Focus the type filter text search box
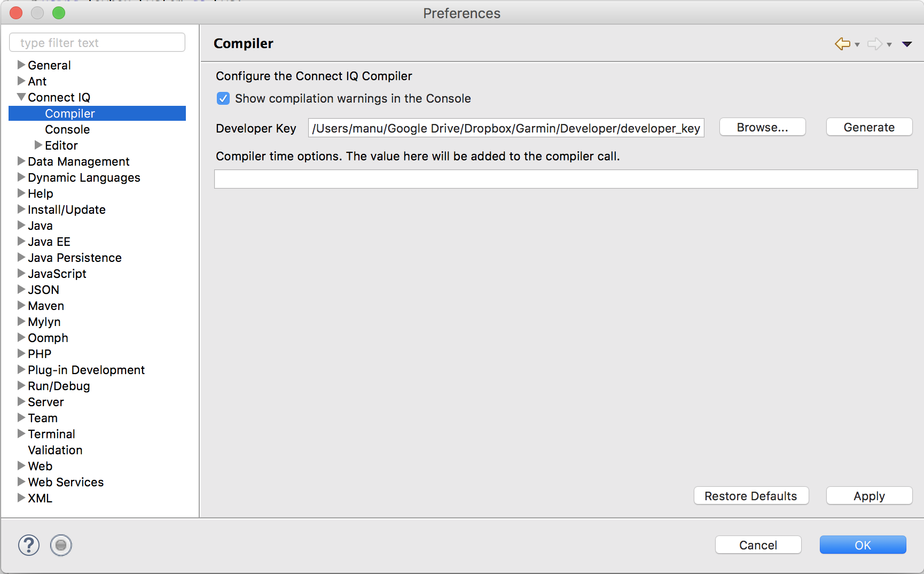The image size is (924, 574). 97,43
